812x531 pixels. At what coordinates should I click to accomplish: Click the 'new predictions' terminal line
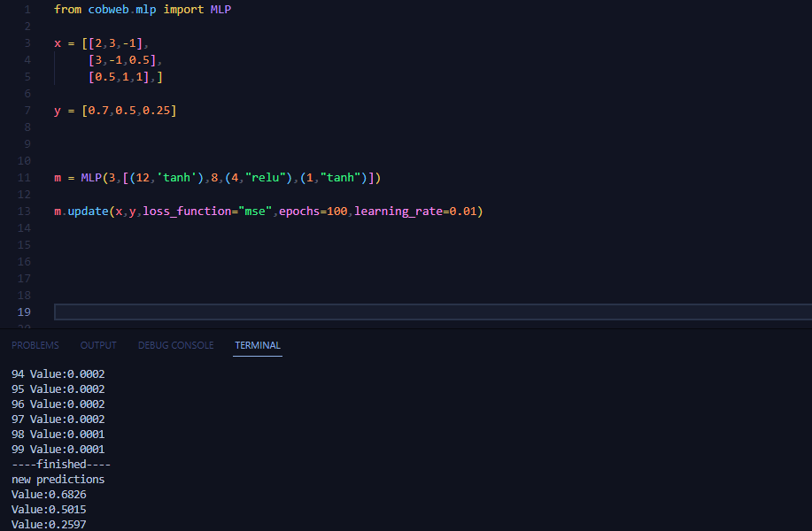pos(58,480)
